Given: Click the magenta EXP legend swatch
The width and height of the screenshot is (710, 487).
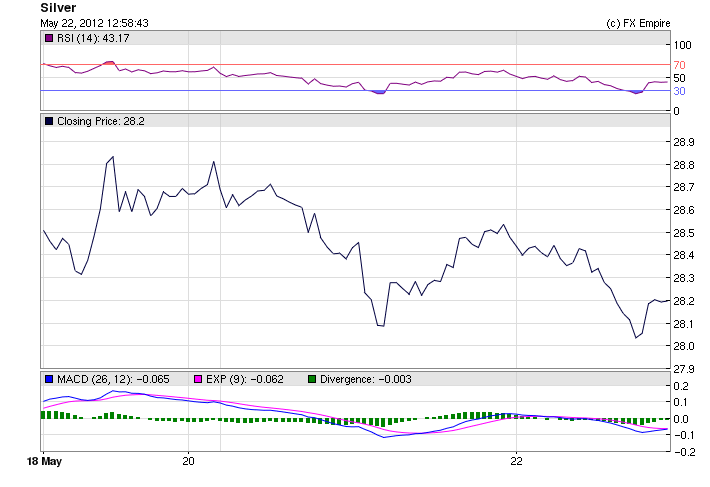Looking at the screenshot, I should point(198,379).
